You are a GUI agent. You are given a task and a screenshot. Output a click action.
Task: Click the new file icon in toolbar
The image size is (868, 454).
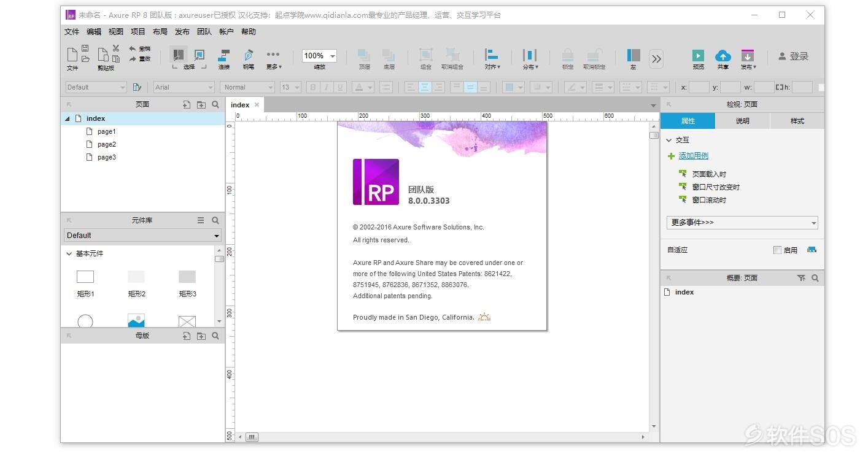72,55
